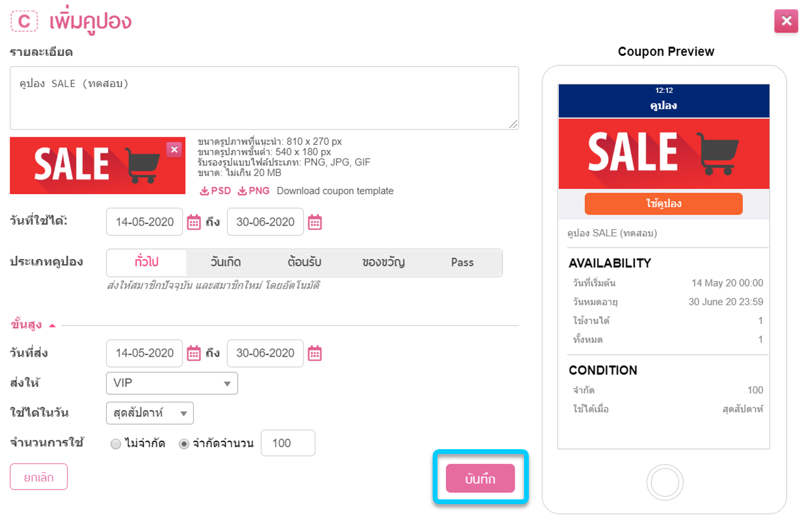Select the จำกัดจำนวน limited usage radio
Screen dimensions: 812x521
pos(184,444)
